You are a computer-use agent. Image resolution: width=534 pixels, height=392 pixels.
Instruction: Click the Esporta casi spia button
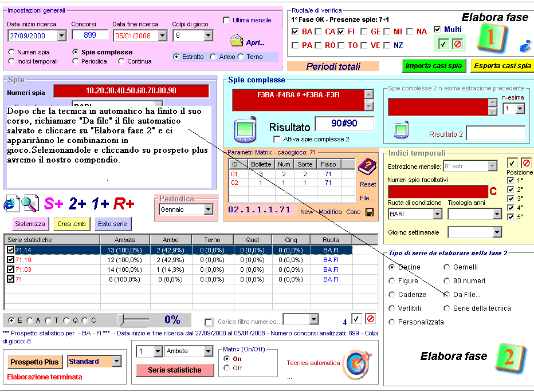click(502, 66)
